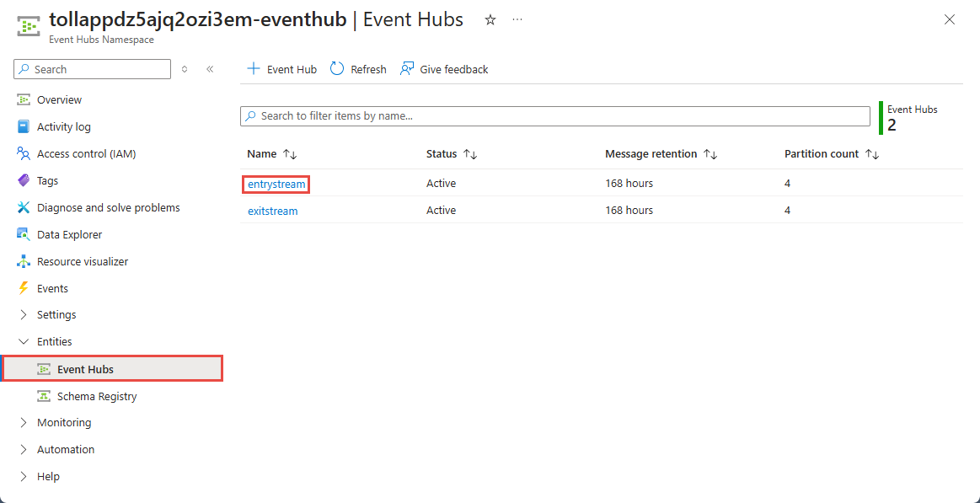
Task: Click Active status of exitstream row
Action: tap(442, 211)
